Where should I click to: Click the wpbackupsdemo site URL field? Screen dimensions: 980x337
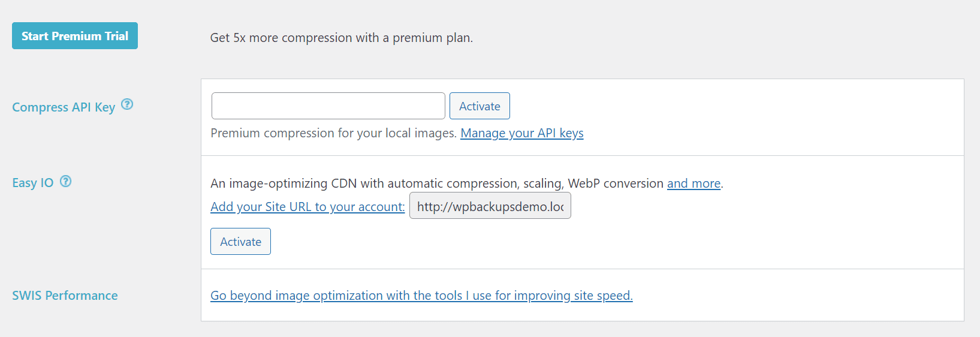pyautogui.click(x=490, y=206)
